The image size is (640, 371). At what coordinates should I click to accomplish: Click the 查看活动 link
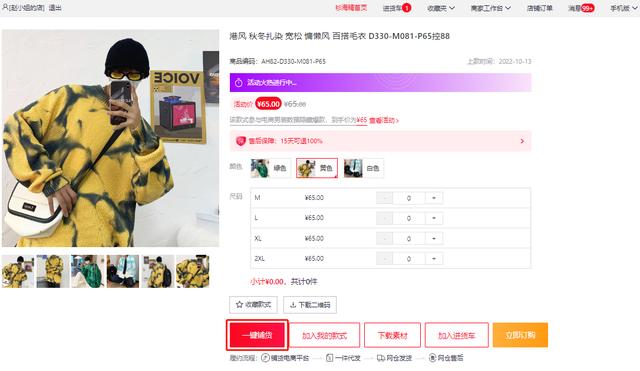pyautogui.click(x=384, y=120)
